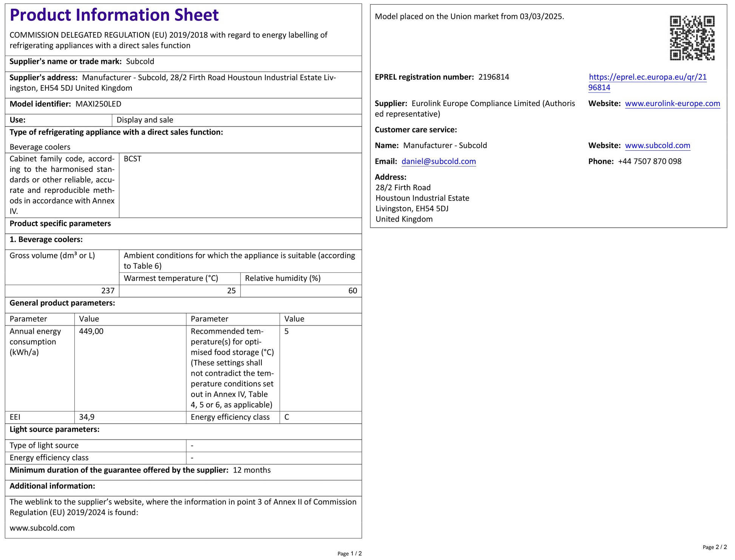Click the 12 months guarantee duration

(252, 470)
